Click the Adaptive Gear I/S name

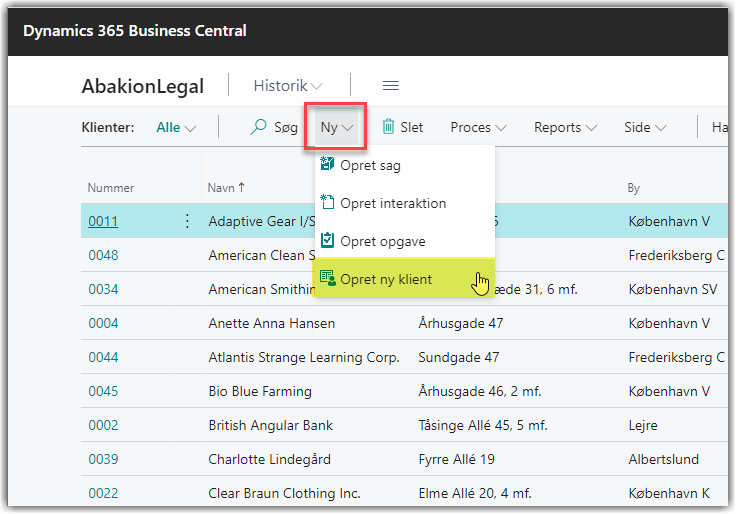pyautogui.click(x=261, y=221)
